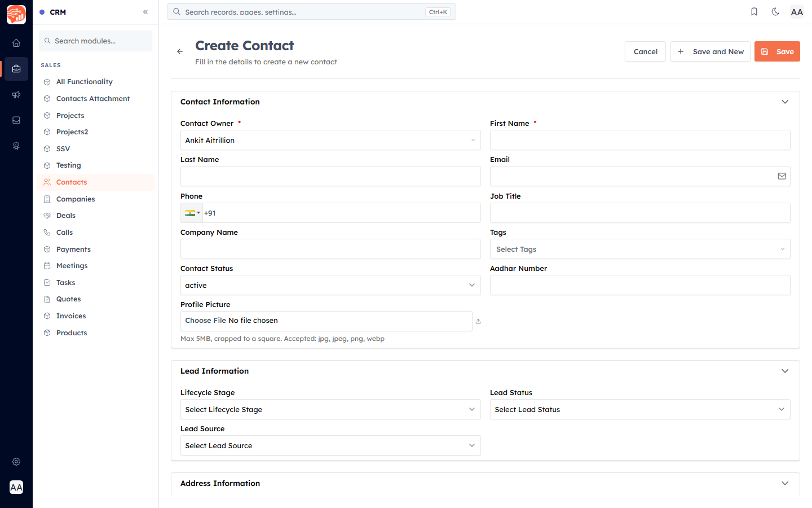Click the Phone number input field
Screen dimensions: 812x508
tap(342, 213)
